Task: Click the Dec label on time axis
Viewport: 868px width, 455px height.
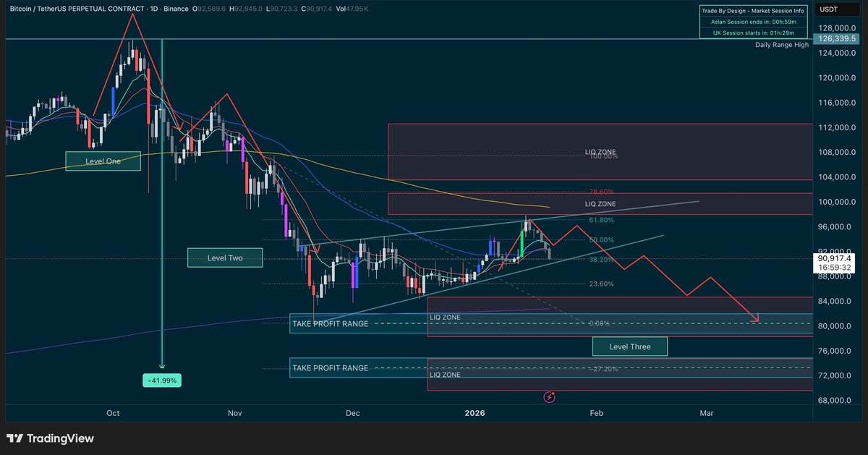Action: pos(352,413)
